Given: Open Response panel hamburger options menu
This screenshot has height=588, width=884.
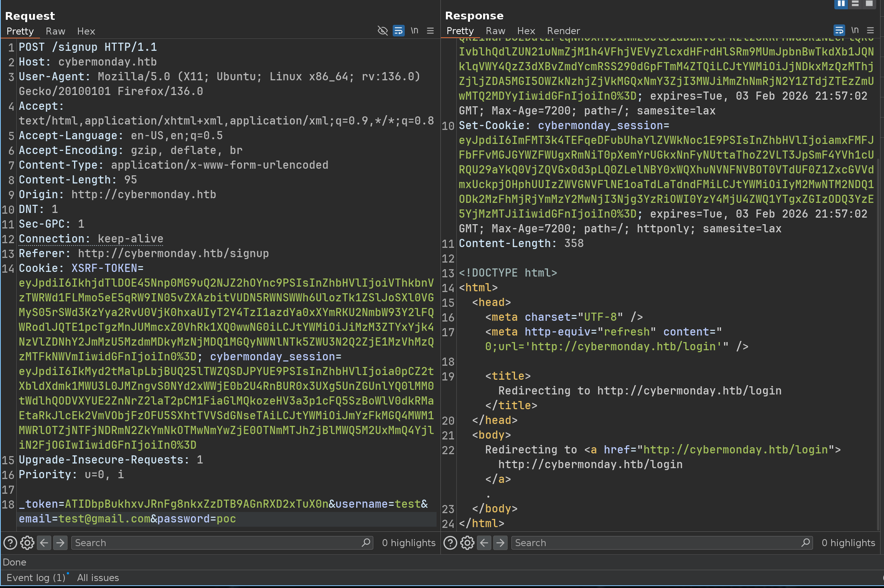Looking at the screenshot, I should [x=870, y=30].
